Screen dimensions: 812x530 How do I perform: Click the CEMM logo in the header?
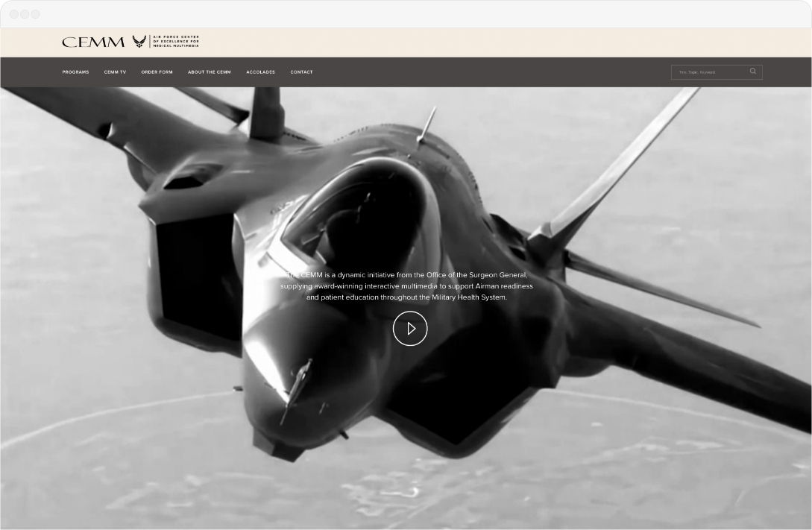click(93, 42)
